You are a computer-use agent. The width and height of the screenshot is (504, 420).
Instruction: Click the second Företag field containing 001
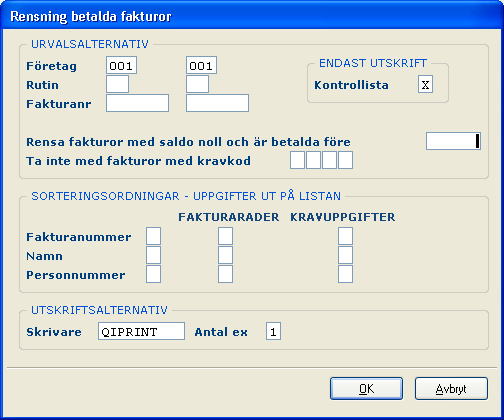click(x=201, y=65)
